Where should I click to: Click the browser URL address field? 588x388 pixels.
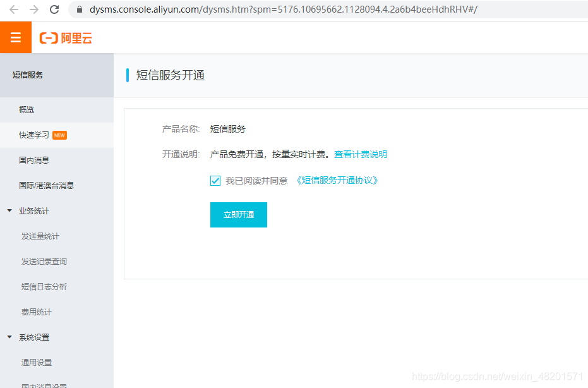(x=330, y=9)
